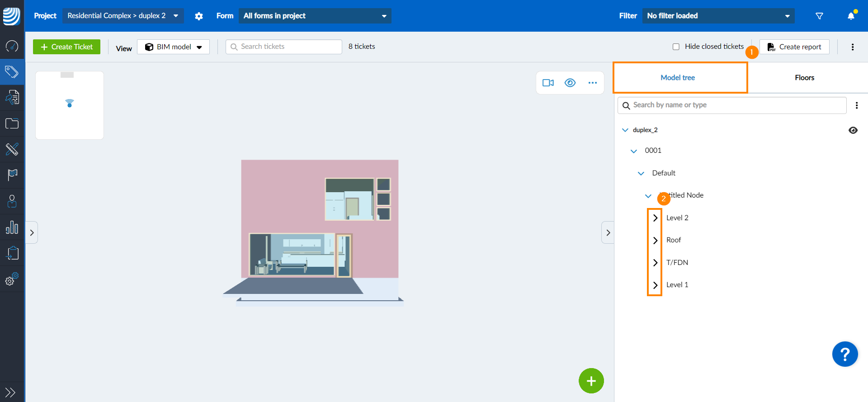Click the Create Ticket button

click(66, 47)
